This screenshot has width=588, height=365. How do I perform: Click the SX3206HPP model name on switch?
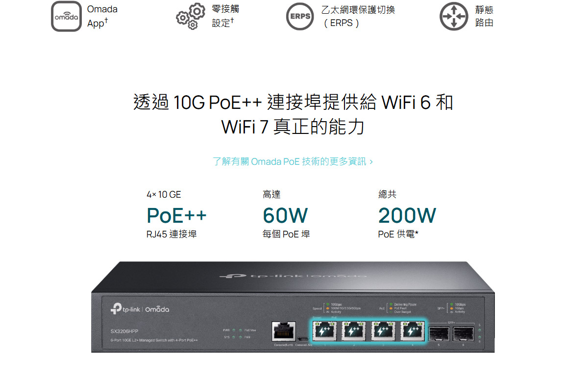coord(124,332)
